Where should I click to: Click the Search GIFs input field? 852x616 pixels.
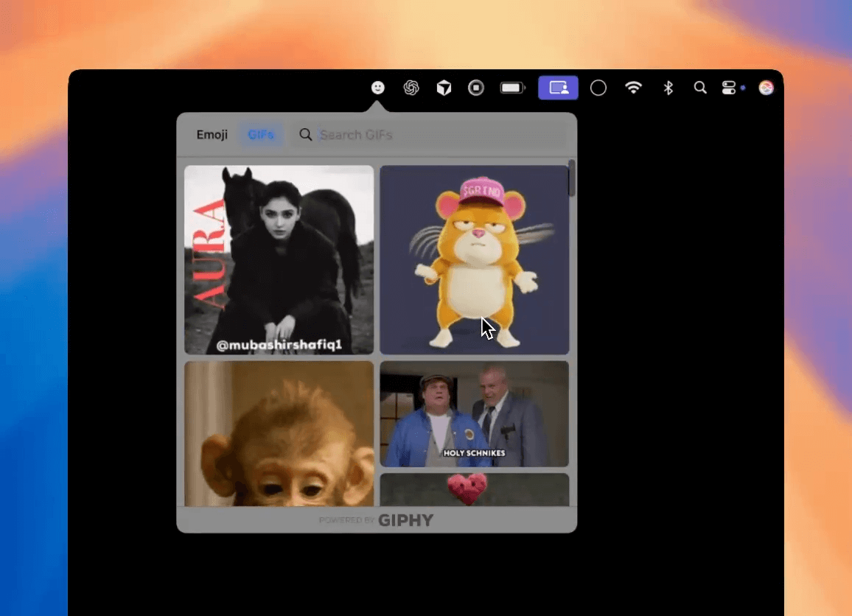coord(435,135)
